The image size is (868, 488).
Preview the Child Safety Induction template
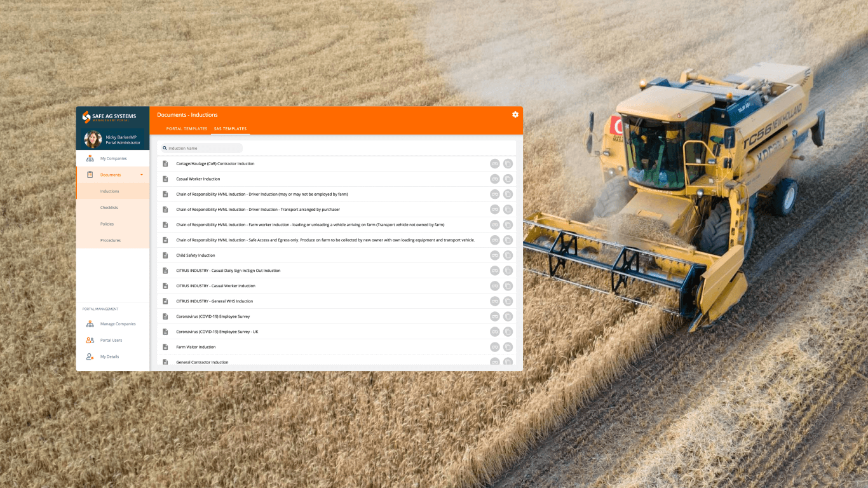click(495, 255)
